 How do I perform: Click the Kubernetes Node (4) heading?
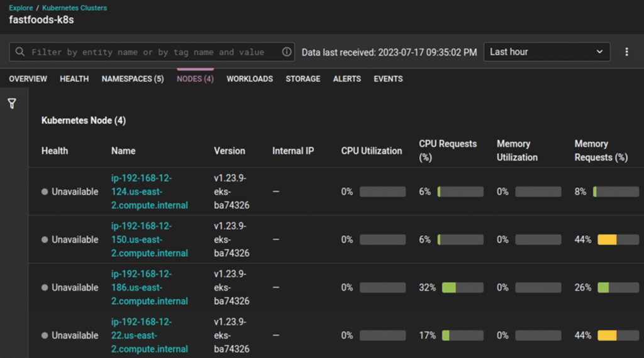pos(84,121)
